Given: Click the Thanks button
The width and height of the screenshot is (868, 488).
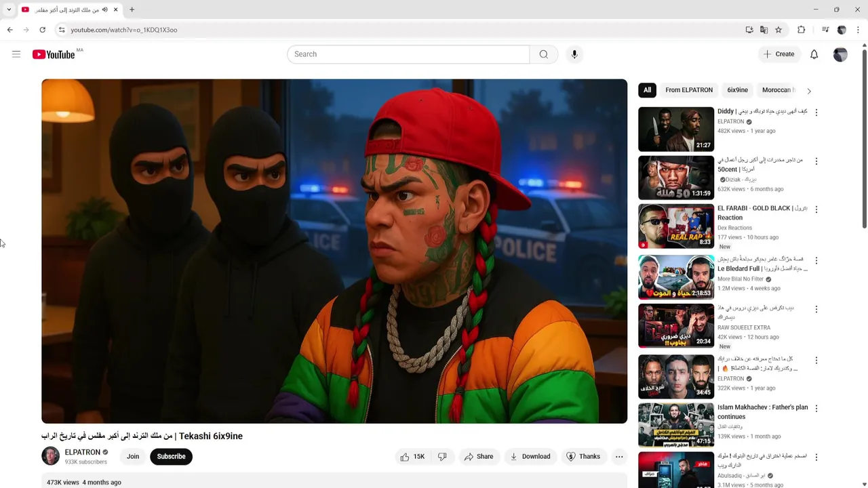Looking at the screenshot, I should tap(583, 457).
